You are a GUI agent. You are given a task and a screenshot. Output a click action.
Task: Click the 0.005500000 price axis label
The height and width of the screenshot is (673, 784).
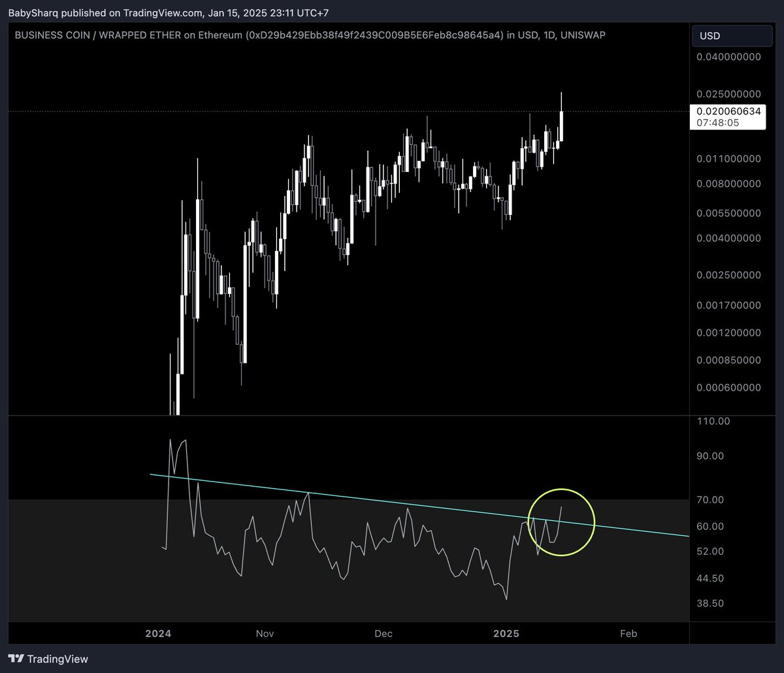tap(728, 213)
